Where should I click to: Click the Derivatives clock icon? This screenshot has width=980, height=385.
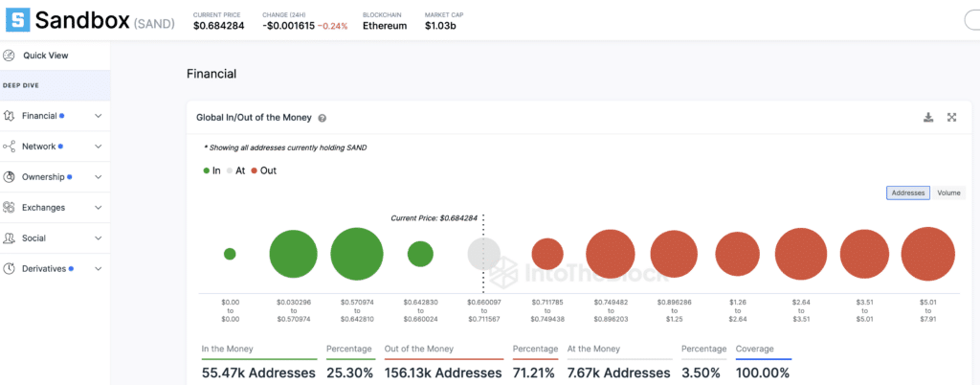[x=9, y=269]
